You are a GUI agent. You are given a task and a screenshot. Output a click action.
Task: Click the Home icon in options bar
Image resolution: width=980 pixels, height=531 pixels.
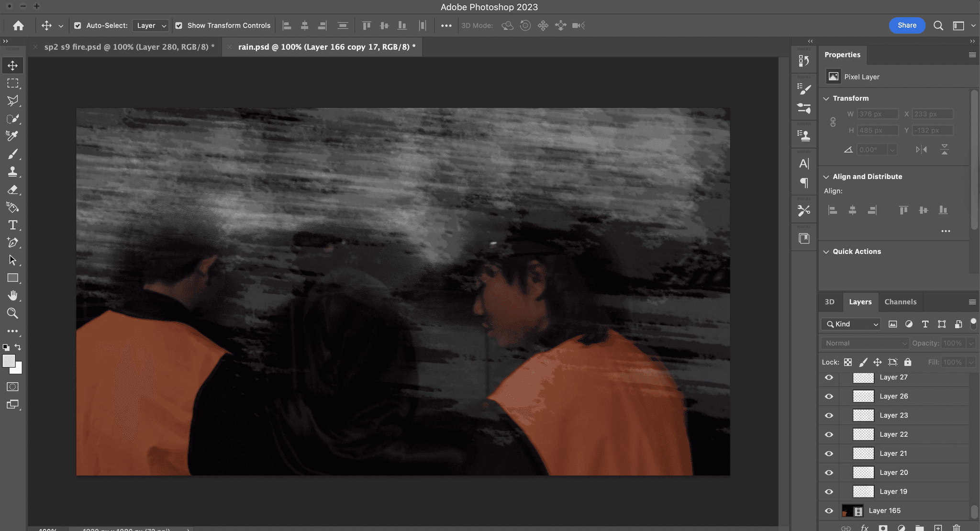click(x=18, y=25)
